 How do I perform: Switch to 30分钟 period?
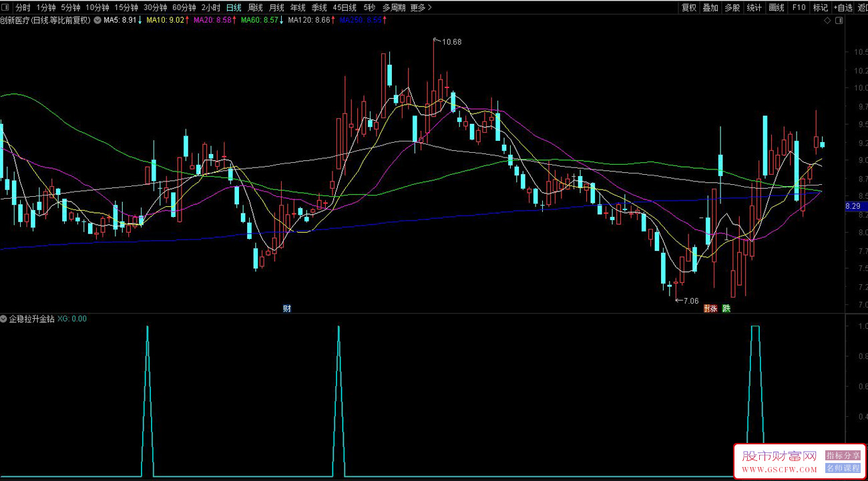click(x=156, y=7)
